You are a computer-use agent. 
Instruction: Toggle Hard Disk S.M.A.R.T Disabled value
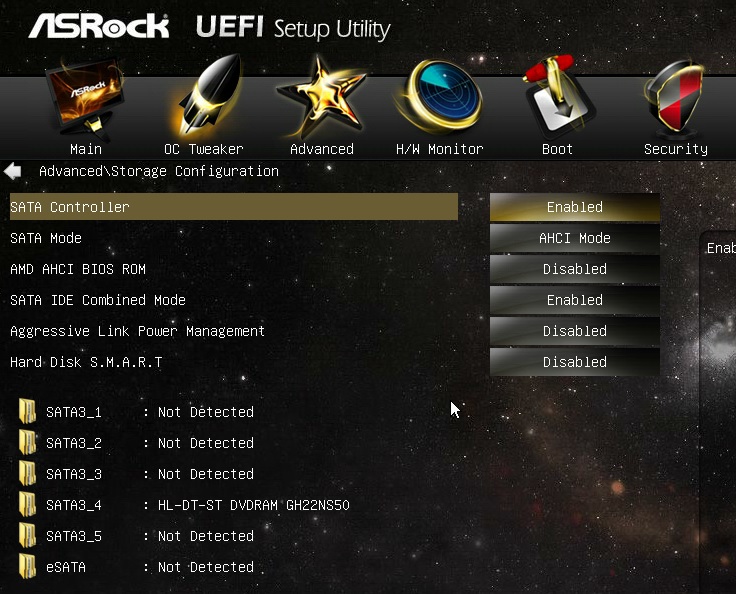(575, 362)
